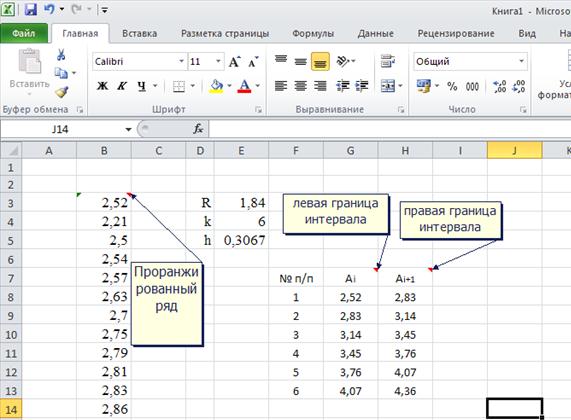Open the Формулы ribbon tab
Image resolution: width=571 pixels, height=420 pixels.
pos(313,34)
